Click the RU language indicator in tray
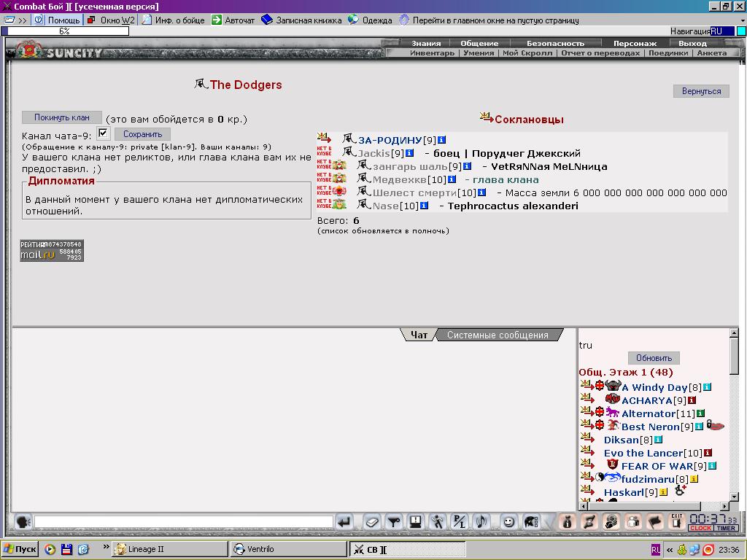The image size is (747, 560). [656, 550]
